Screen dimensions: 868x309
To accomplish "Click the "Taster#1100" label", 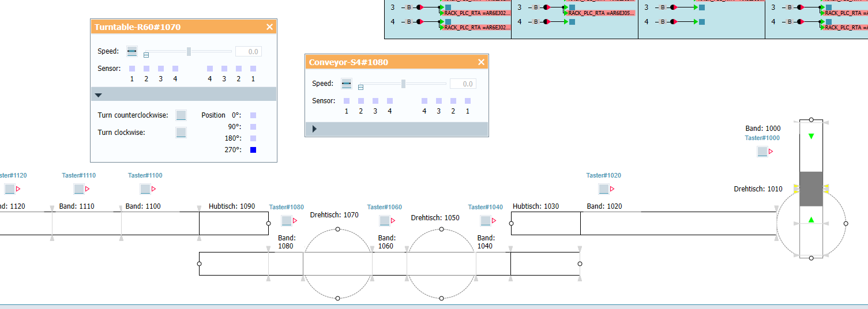I will coord(145,175).
